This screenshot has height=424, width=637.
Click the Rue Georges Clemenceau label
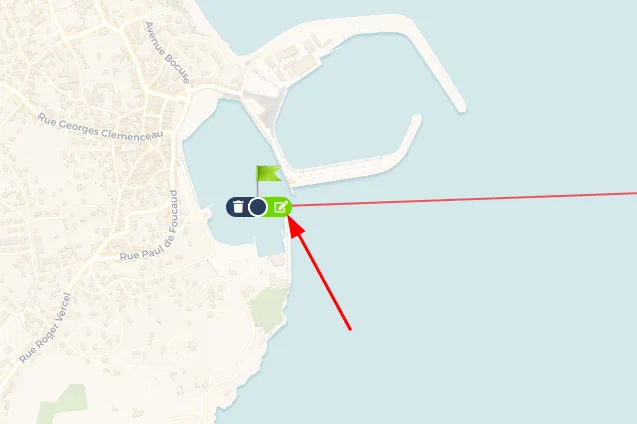[x=100, y=128]
